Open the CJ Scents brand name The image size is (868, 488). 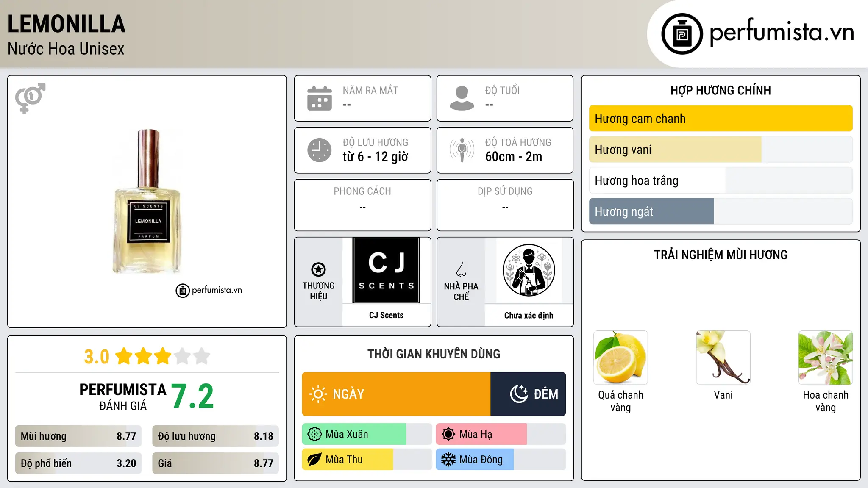pos(386,315)
